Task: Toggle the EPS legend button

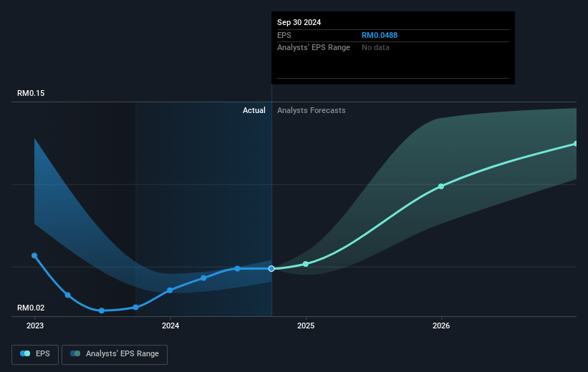Action: point(35,354)
